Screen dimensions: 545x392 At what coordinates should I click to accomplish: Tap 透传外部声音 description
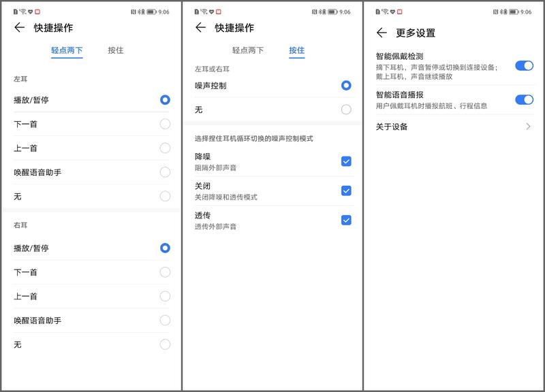pyautogui.click(x=215, y=227)
